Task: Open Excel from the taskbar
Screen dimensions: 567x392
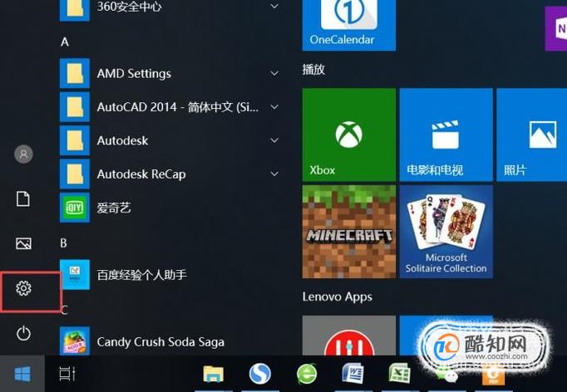Action: click(x=400, y=373)
